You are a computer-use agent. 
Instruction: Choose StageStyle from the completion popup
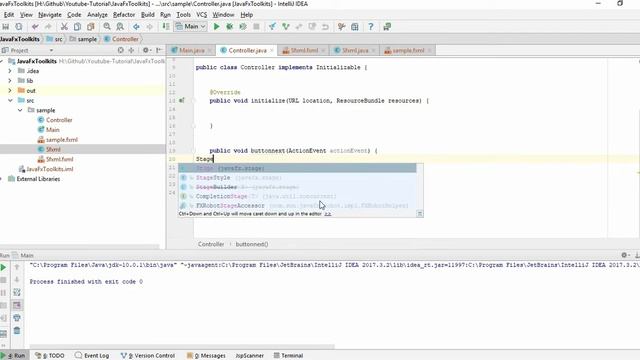(x=297, y=178)
